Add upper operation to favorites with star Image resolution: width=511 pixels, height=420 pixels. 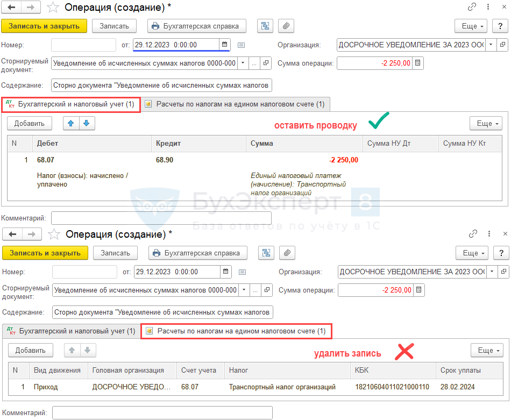point(53,8)
